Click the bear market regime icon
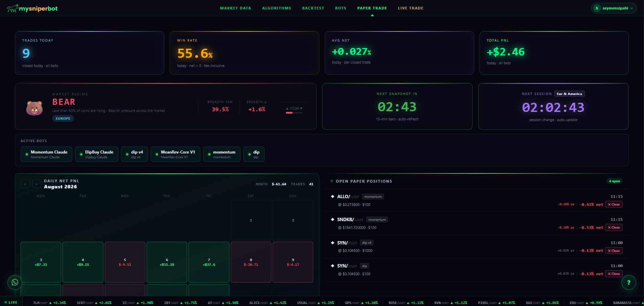Viewport: 644px width, 306px height. click(x=34, y=108)
